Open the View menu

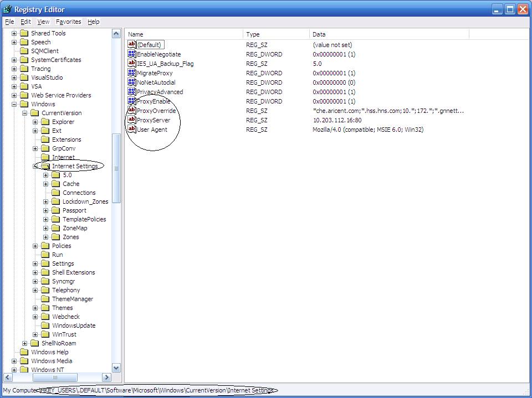point(43,22)
